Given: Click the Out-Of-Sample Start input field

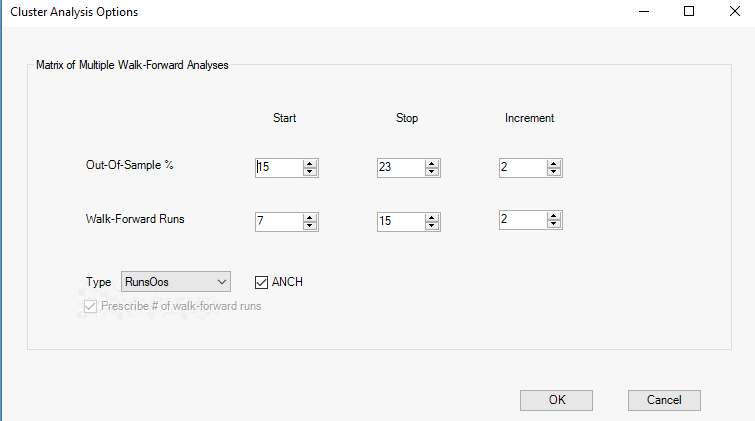Looking at the screenshot, I should [x=279, y=168].
